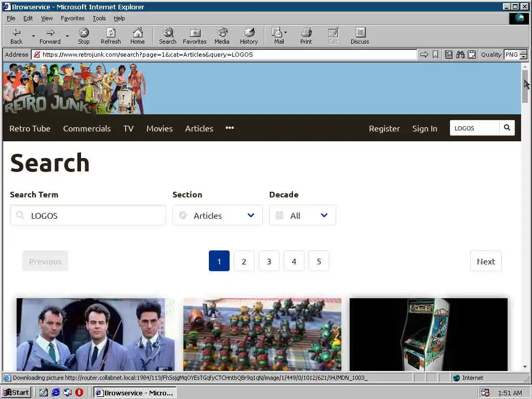This screenshot has height=399, width=532.
Task: Open the Mail dropdown arrow
Action: pyautogui.click(x=285, y=32)
